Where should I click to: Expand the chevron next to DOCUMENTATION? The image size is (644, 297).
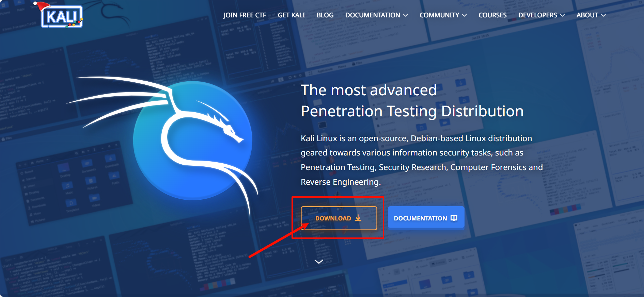[406, 15]
